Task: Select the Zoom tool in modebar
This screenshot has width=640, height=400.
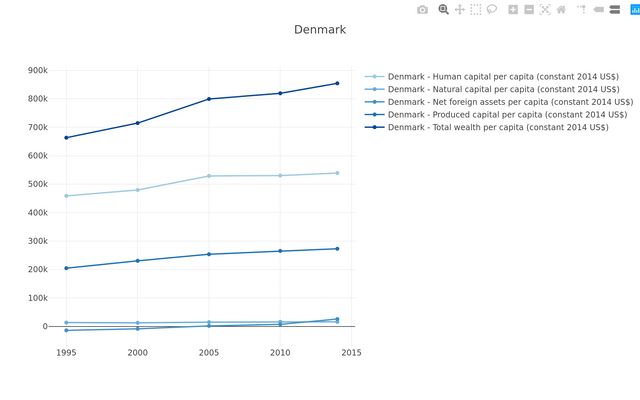Action: [x=444, y=9]
